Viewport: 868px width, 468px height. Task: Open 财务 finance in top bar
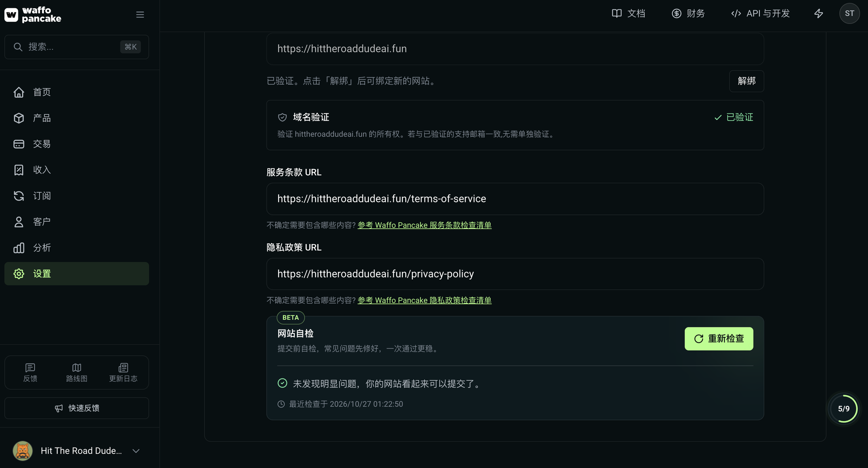coord(688,13)
